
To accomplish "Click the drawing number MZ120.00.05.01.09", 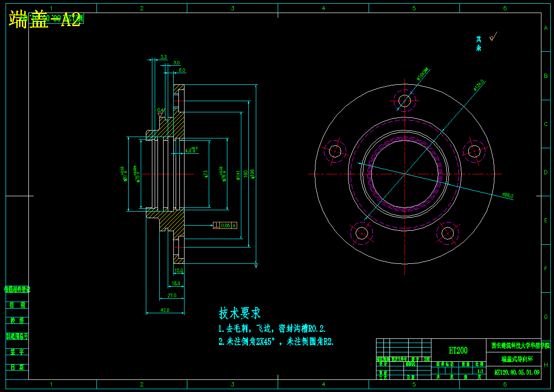I will 517,372.
